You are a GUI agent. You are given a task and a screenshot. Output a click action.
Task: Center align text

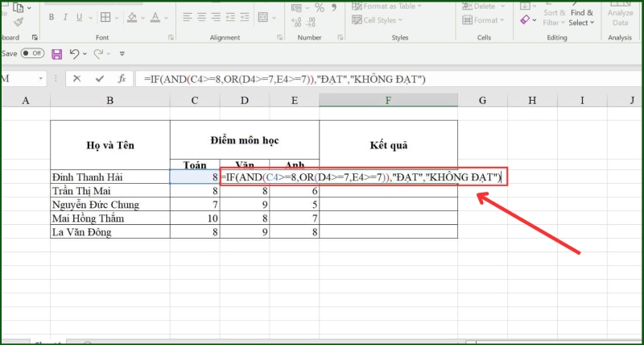point(201,17)
